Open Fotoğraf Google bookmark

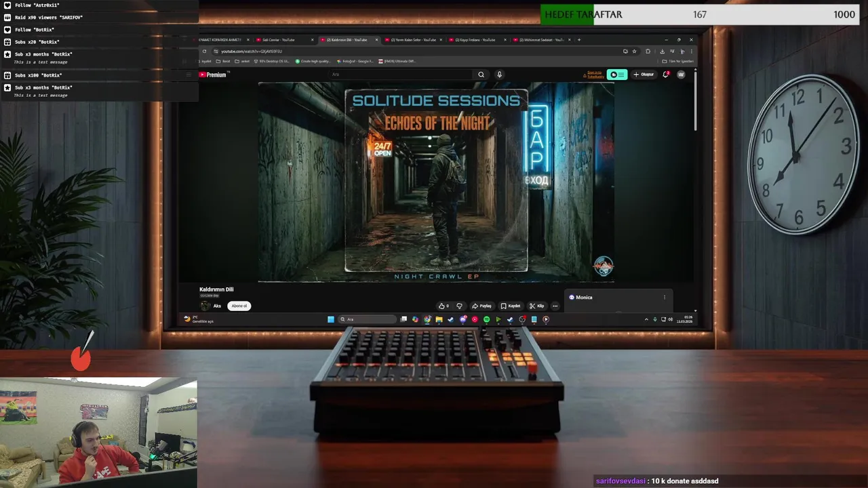coord(355,61)
